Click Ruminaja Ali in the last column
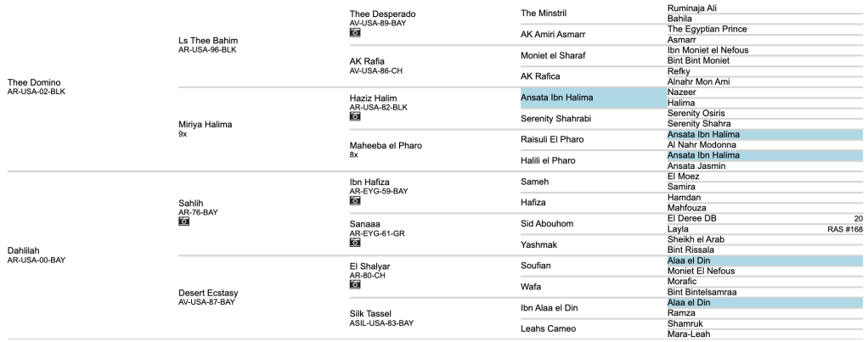 pyautogui.click(x=692, y=8)
